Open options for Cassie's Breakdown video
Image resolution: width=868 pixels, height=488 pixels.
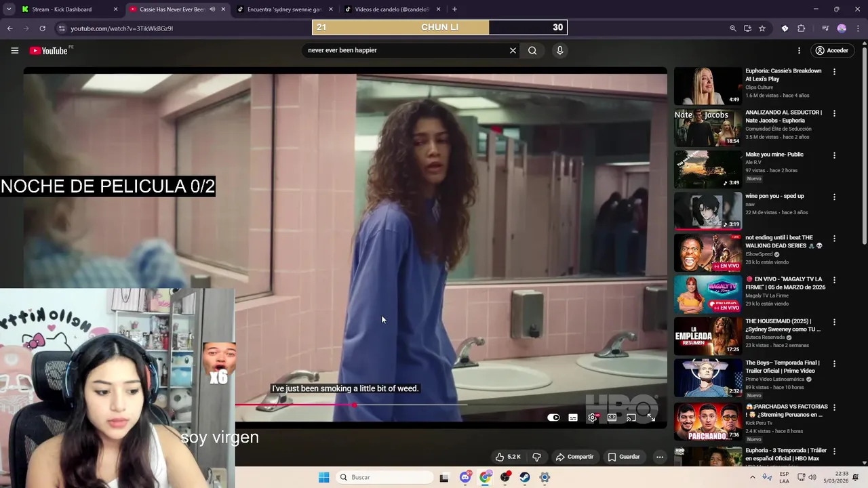pos(834,72)
